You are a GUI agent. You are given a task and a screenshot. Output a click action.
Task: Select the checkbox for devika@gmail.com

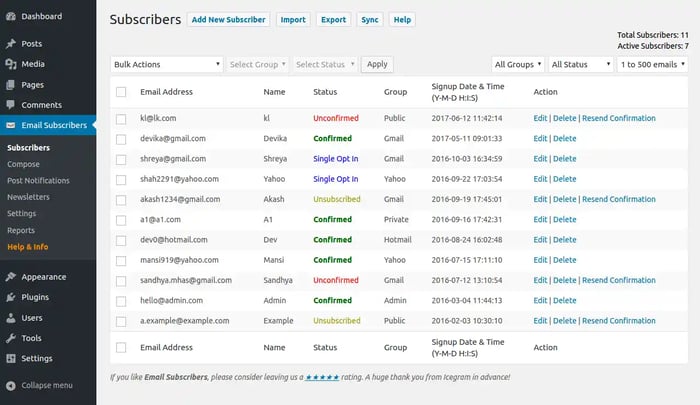coord(121,138)
